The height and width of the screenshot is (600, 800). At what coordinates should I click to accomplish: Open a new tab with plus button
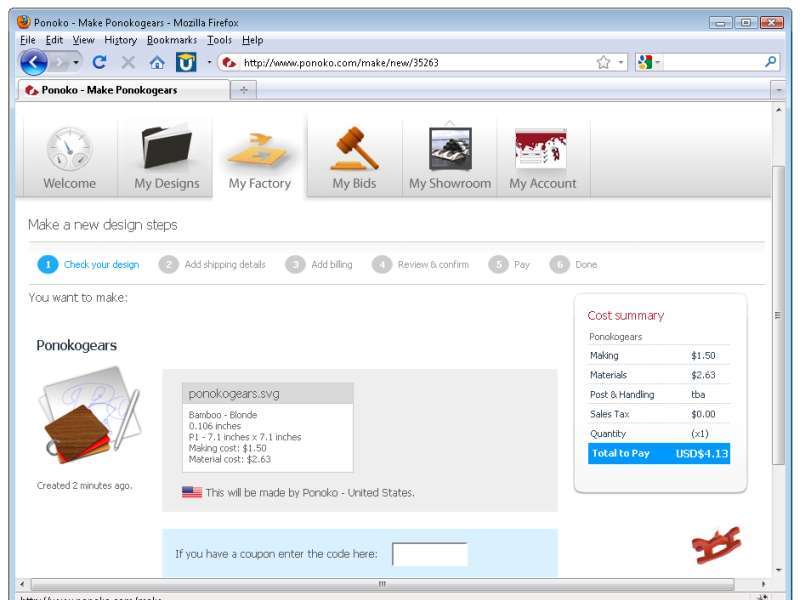tap(244, 90)
